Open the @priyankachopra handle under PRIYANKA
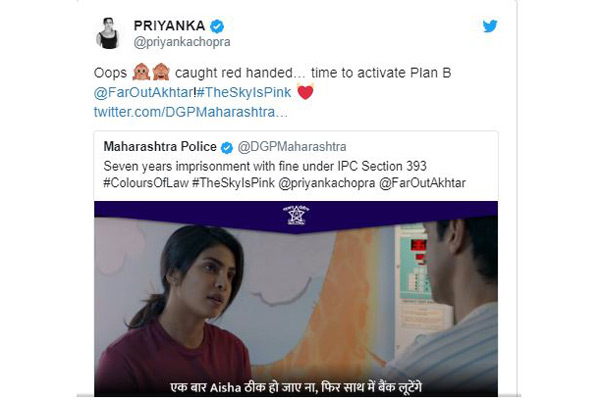 point(182,42)
